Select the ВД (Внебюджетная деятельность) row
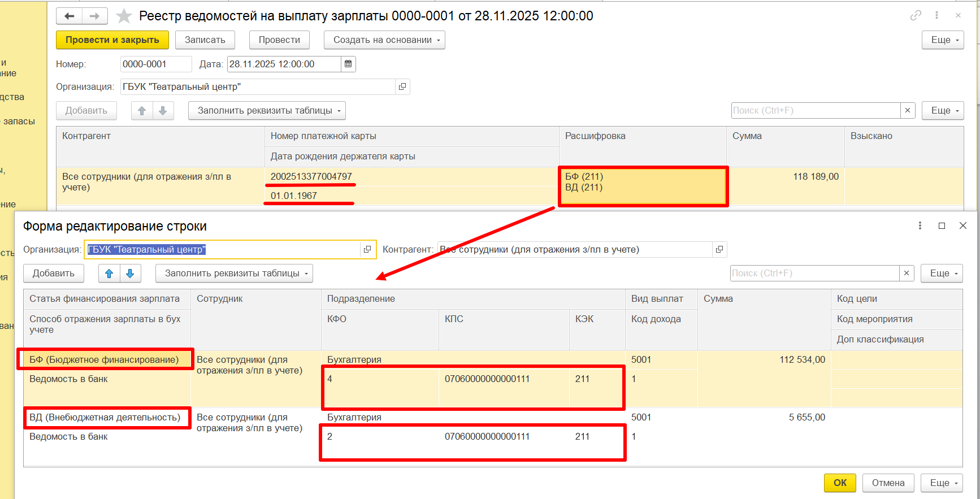 105,417
